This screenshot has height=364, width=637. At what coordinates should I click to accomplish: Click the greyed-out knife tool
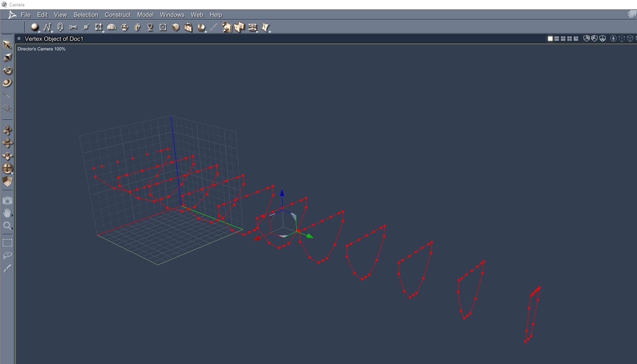pyautogui.click(x=214, y=27)
